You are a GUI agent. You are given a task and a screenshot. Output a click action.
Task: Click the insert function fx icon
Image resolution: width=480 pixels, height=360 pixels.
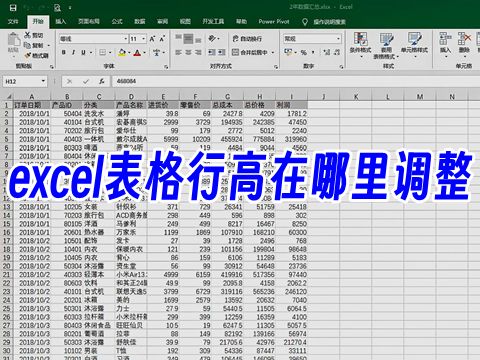tap(102, 81)
